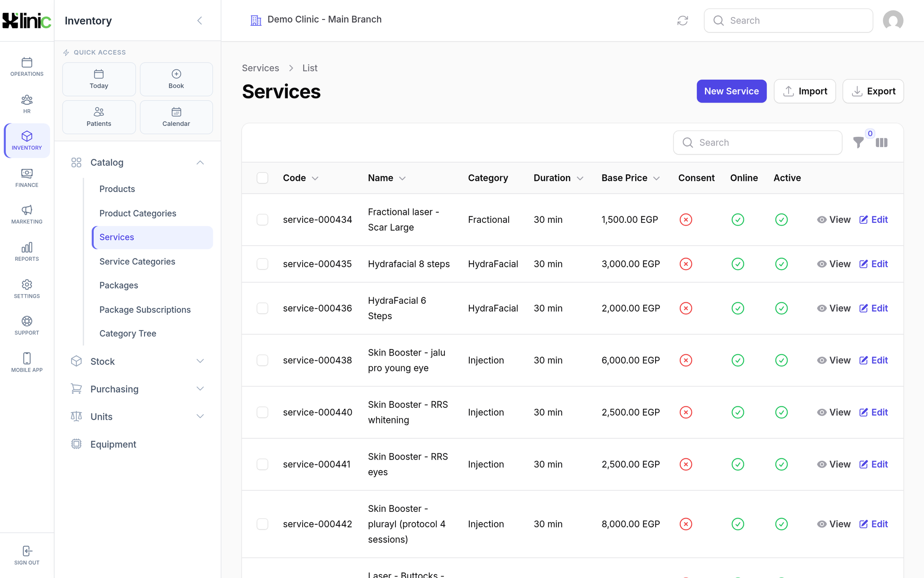Image resolution: width=924 pixels, height=578 pixels.
Task: Open the Book quick access tile
Action: [x=176, y=80]
